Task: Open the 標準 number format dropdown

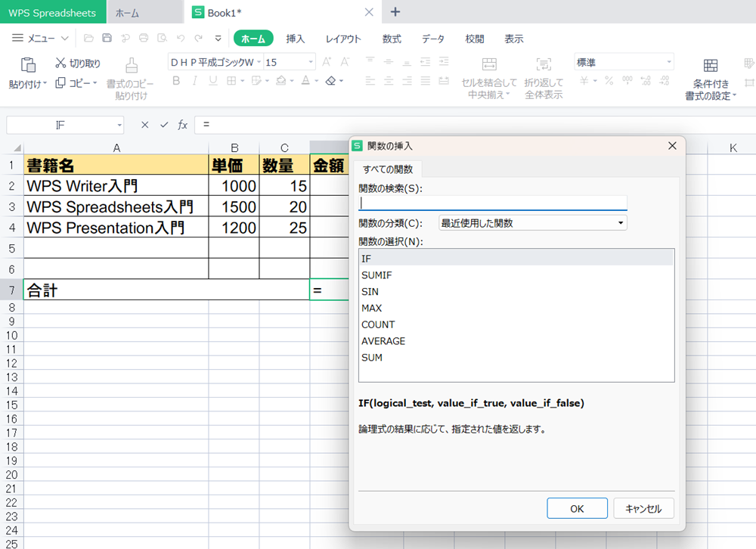Action: coord(669,62)
